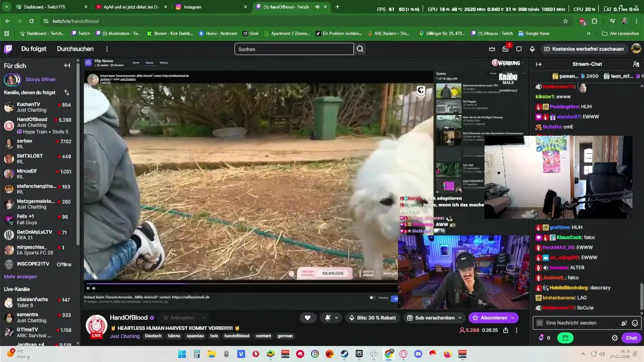Viewport: 644px width, 362px height.
Task: Open Discord from the taskbar
Action: pos(418,354)
